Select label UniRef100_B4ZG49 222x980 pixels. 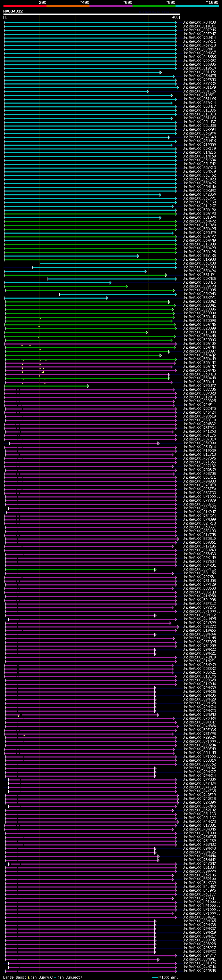click(x=199, y=137)
